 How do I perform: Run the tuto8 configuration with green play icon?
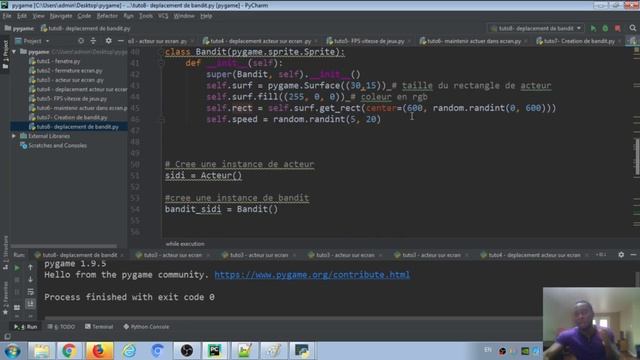(593, 28)
